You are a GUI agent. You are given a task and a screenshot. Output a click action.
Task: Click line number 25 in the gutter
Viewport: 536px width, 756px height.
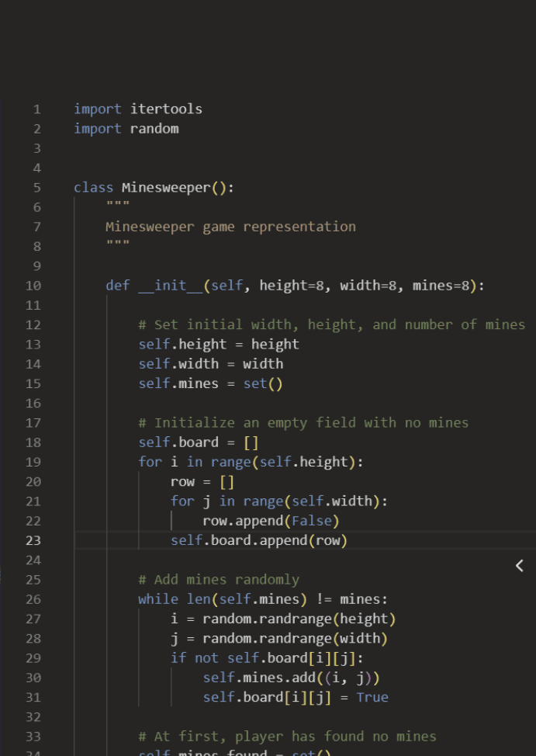point(33,581)
